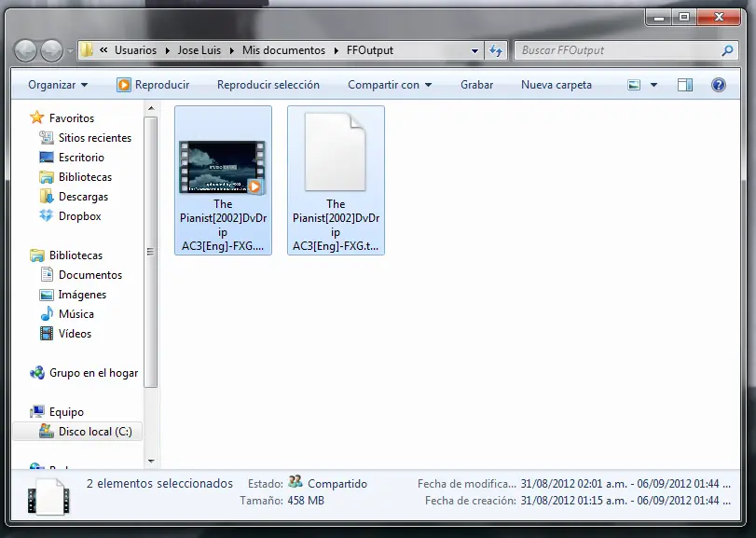Select Favoritos in navigation pane

pyautogui.click(x=72, y=118)
